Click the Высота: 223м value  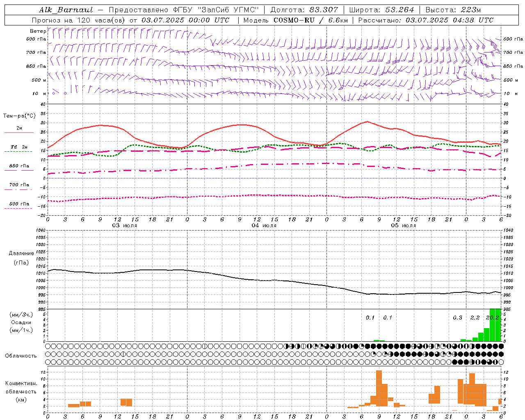[453, 10]
